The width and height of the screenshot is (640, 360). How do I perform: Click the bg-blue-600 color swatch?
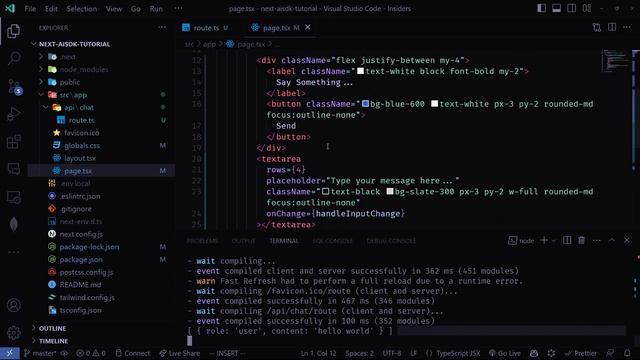pyautogui.click(x=366, y=104)
